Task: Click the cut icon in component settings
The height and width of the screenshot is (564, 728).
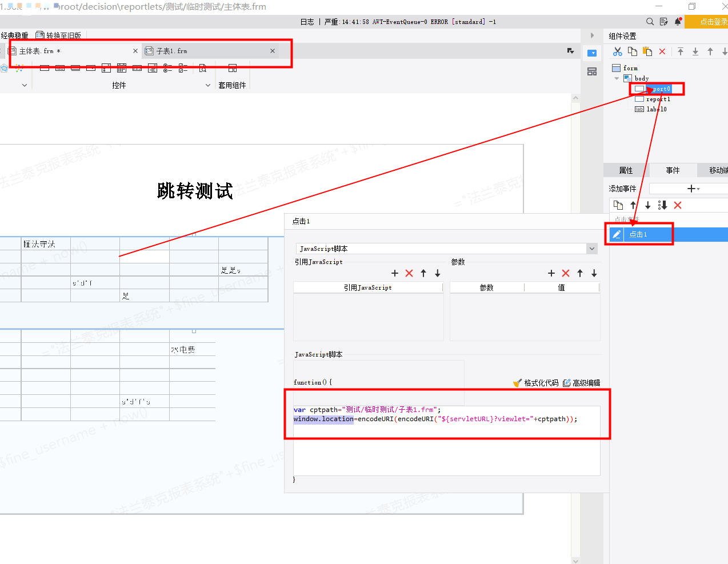Action: (618, 51)
